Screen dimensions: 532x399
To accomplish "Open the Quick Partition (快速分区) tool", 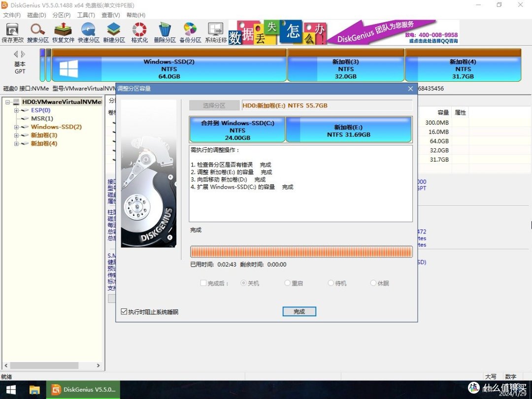I will pyautogui.click(x=89, y=33).
